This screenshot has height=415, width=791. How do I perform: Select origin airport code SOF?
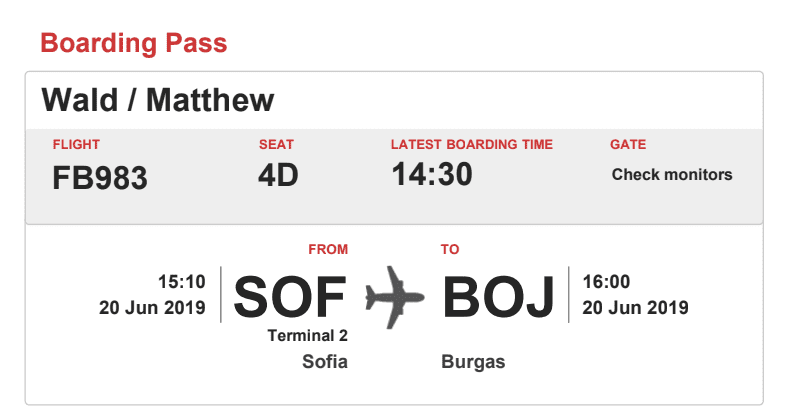(x=290, y=298)
